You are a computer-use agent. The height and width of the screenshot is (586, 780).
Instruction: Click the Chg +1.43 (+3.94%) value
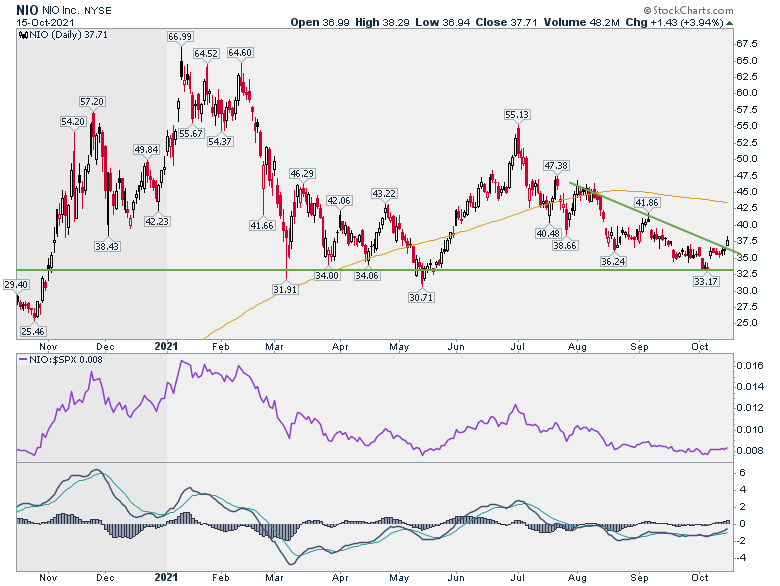(x=674, y=22)
